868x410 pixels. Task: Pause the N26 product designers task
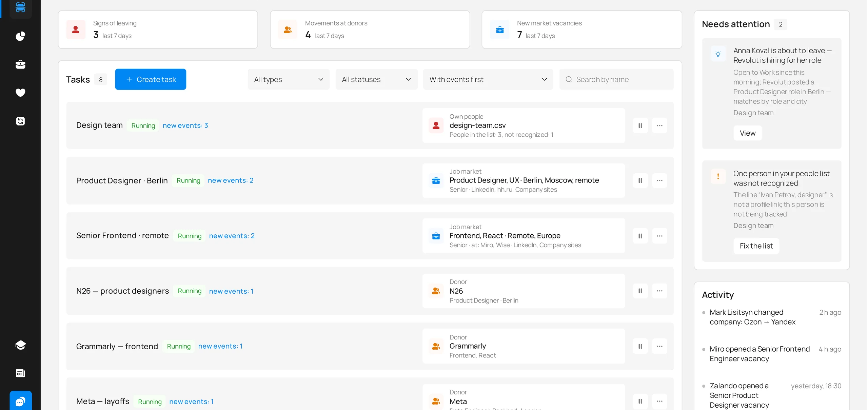click(x=640, y=291)
